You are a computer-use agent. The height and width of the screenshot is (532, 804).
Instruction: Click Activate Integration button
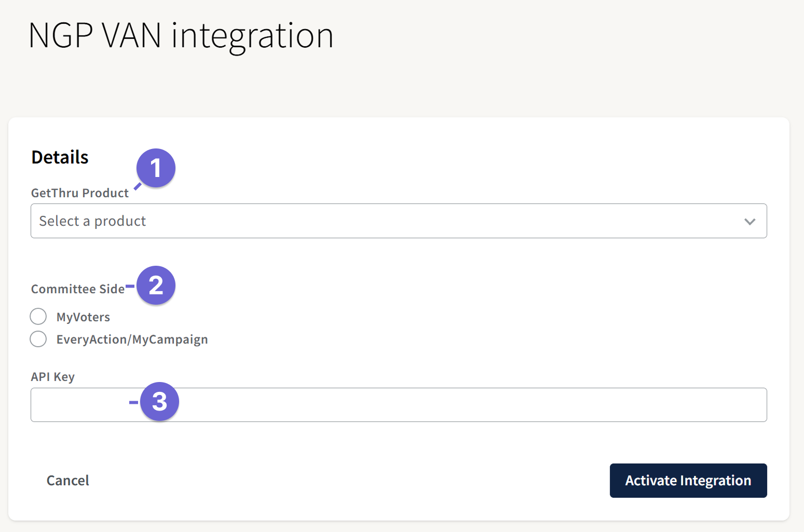tap(688, 481)
